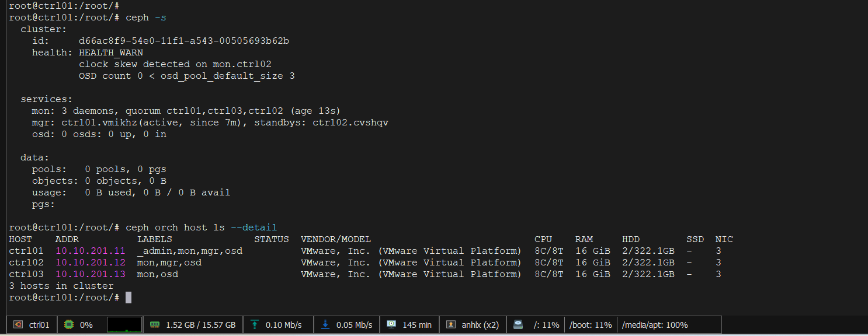Image resolution: width=868 pixels, height=336 pixels.
Task: Click 'data:' section heading
Action: point(35,157)
